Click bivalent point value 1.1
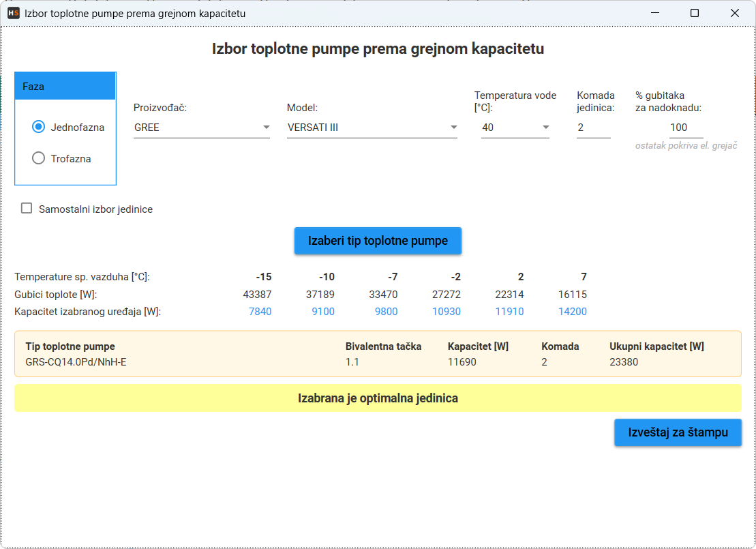 pyautogui.click(x=352, y=362)
